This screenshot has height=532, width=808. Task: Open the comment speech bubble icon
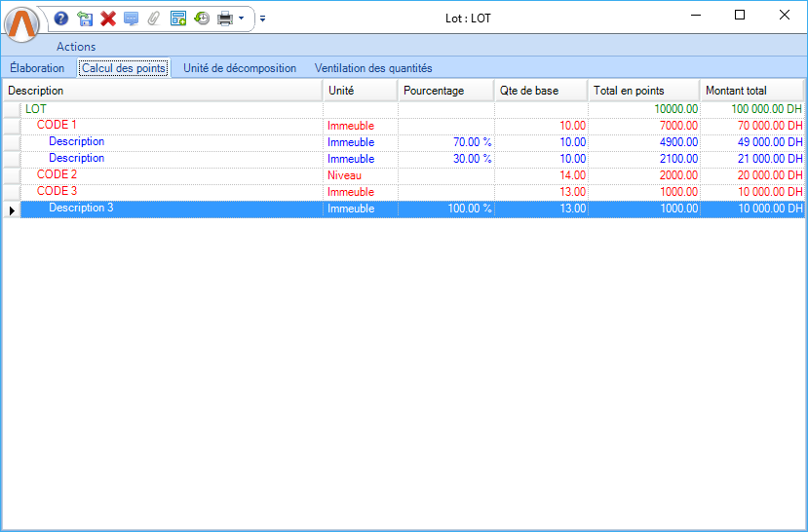coord(131,19)
